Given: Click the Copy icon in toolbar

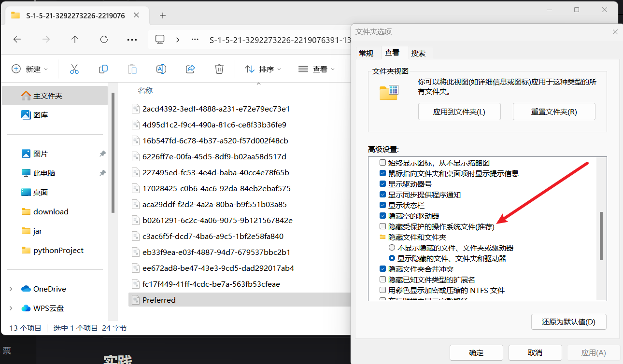Looking at the screenshot, I should [x=103, y=69].
